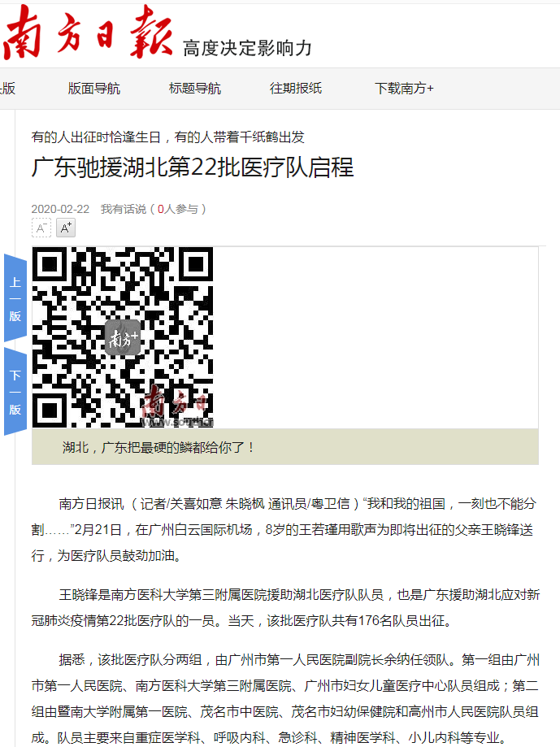The width and height of the screenshot is (560, 747).
Task: Open 版面导航 menu item
Action: coord(93,89)
